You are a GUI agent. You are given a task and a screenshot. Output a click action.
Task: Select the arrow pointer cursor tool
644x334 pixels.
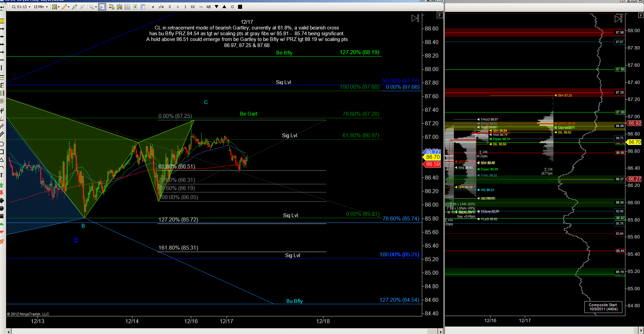(x=92, y=7)
